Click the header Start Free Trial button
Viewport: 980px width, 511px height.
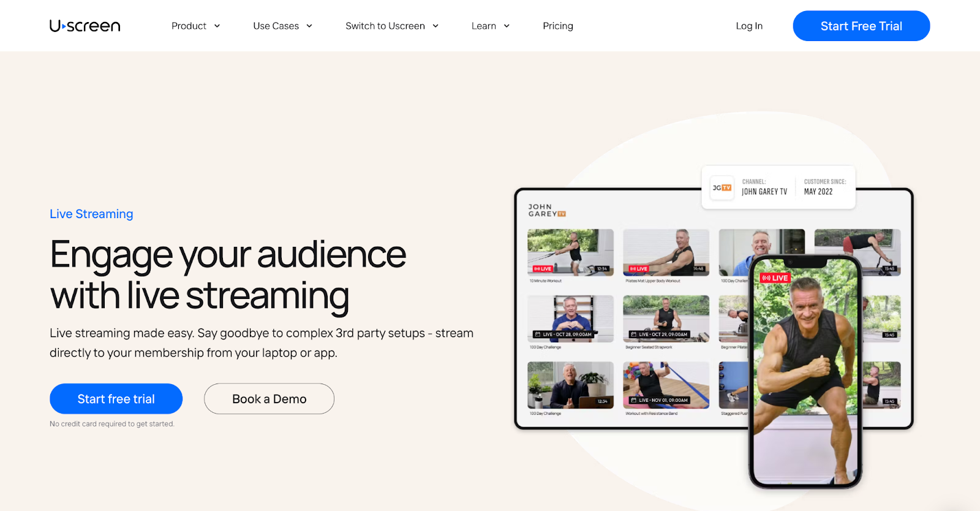pos(861,26)
